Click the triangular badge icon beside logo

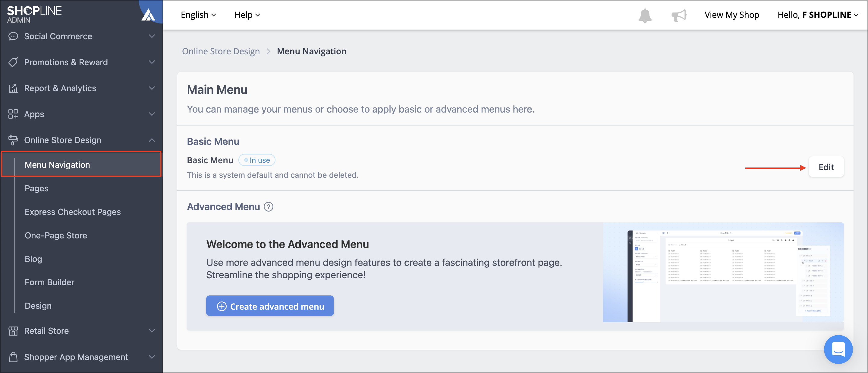[x=148, y=15]
